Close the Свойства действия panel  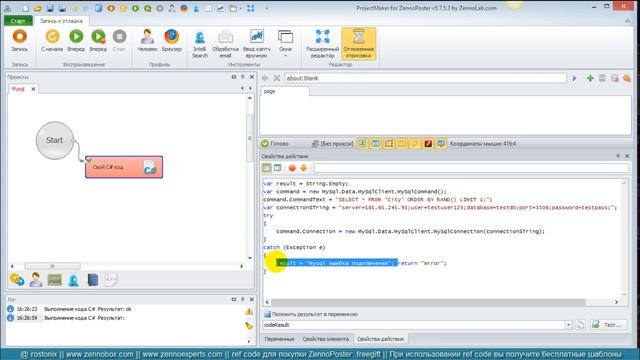click(x=627, y=156)
